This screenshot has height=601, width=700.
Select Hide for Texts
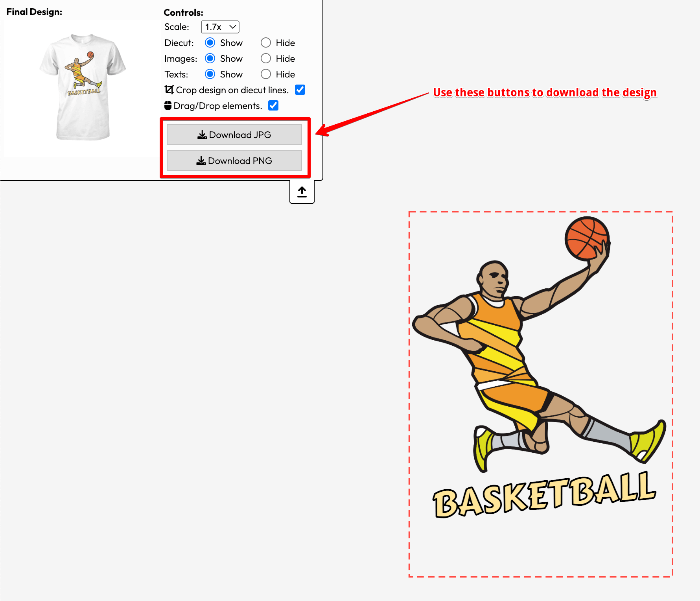266,74
